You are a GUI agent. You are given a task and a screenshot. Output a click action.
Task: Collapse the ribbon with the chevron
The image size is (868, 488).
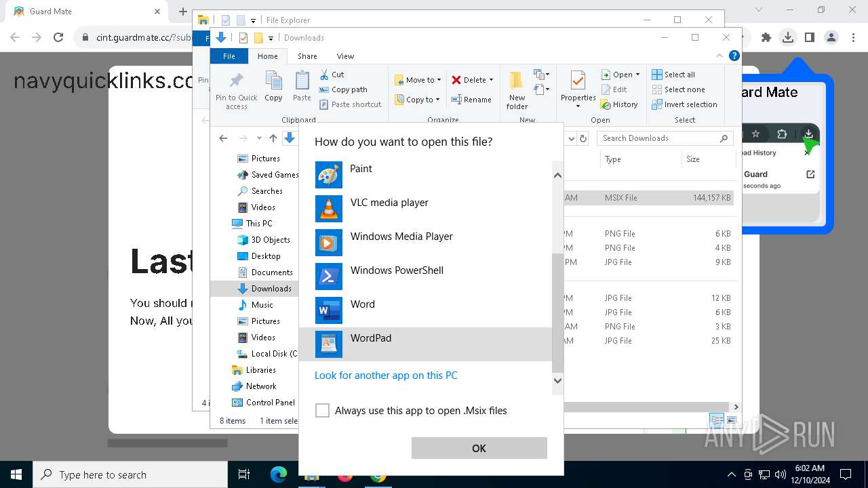click(x=719, y=56)
